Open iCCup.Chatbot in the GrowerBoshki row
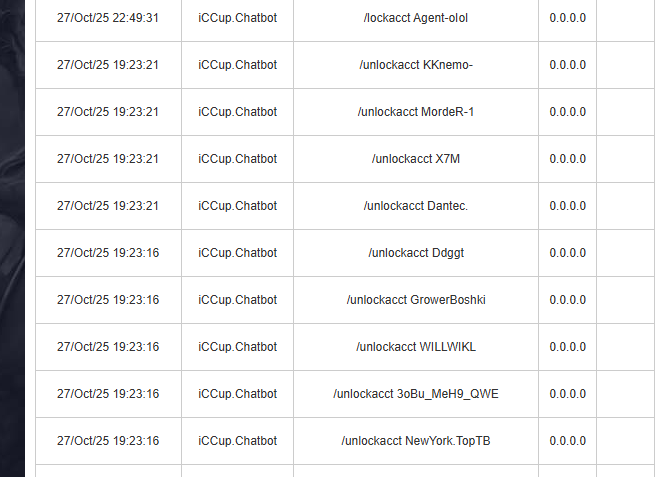 (237, 300)
